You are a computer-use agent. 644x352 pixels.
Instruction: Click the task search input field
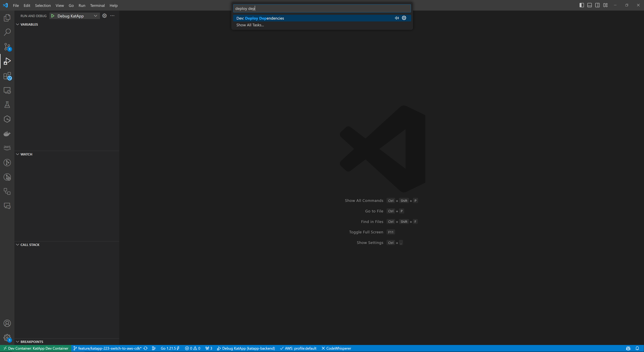click(x=322, y=8)
